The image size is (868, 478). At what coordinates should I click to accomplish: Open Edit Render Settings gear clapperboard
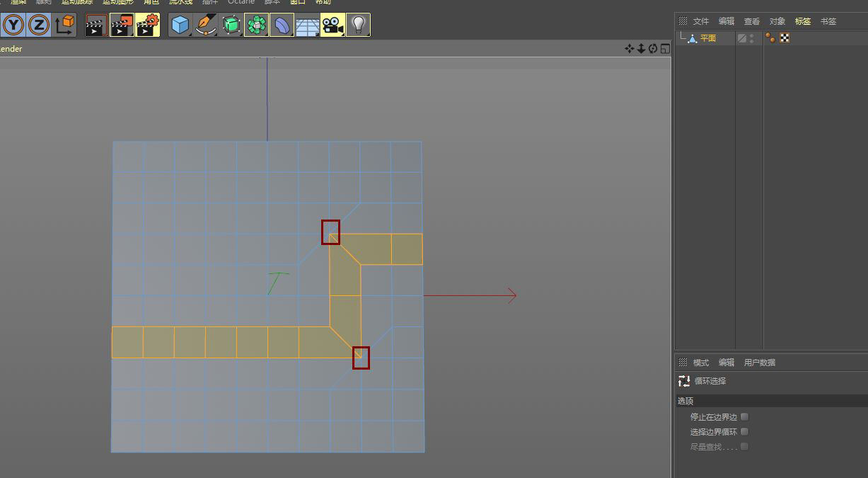(148, 25)
